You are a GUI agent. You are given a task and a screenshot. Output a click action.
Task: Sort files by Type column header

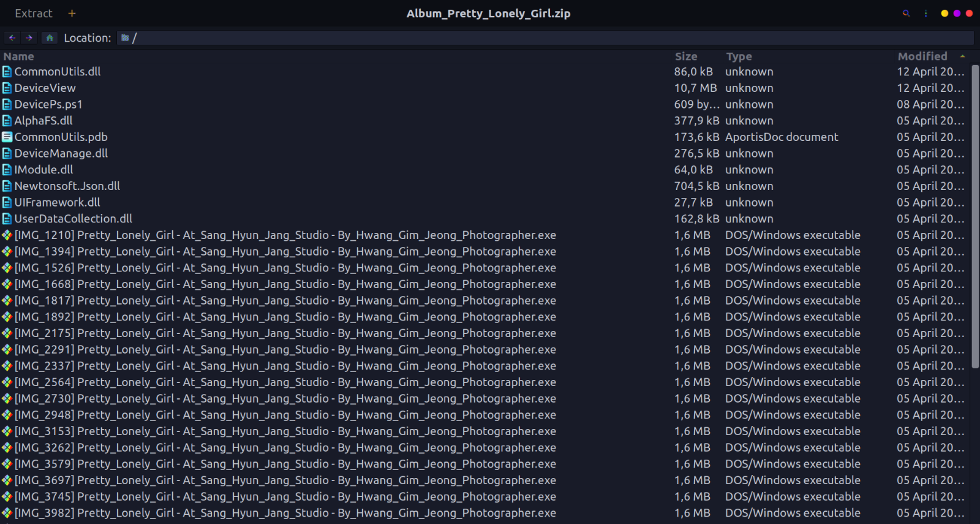pyautogui.click(x=739, y=56)
